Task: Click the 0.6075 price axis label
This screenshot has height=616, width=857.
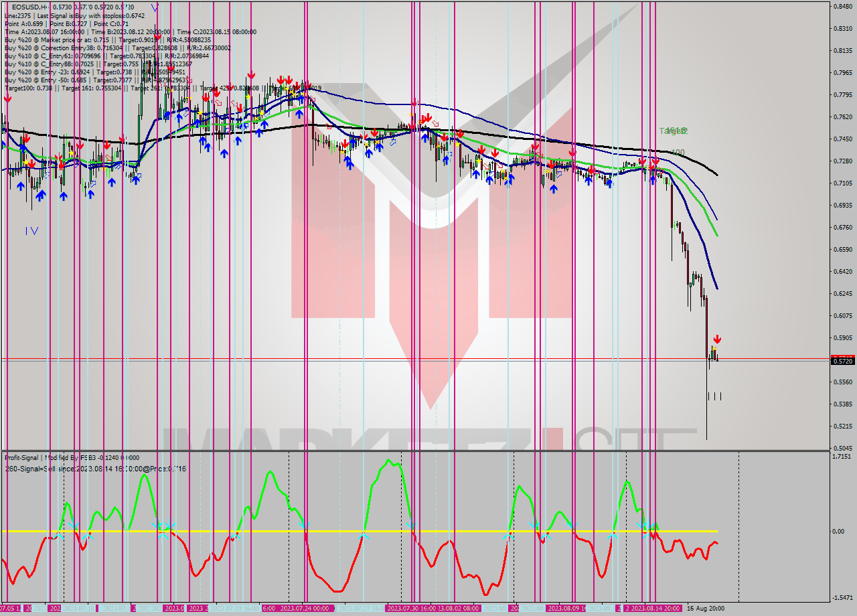Action: click(843, 316)
